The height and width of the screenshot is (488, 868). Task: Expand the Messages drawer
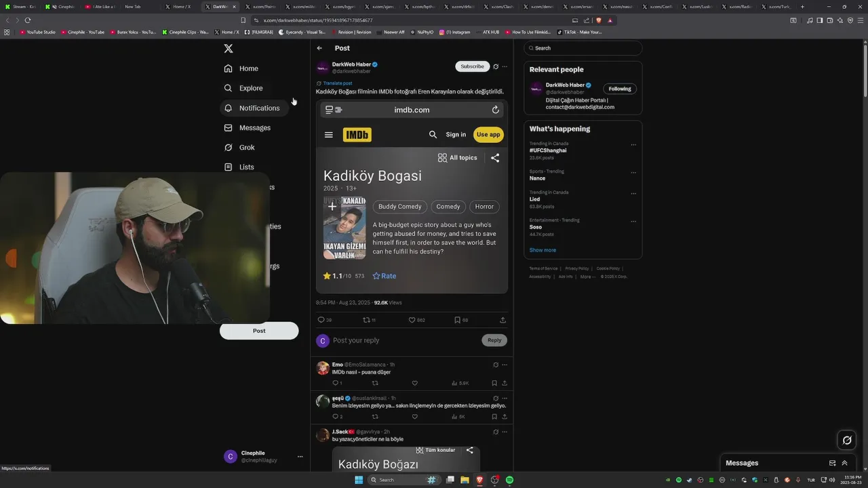click(x=844, y=463)
